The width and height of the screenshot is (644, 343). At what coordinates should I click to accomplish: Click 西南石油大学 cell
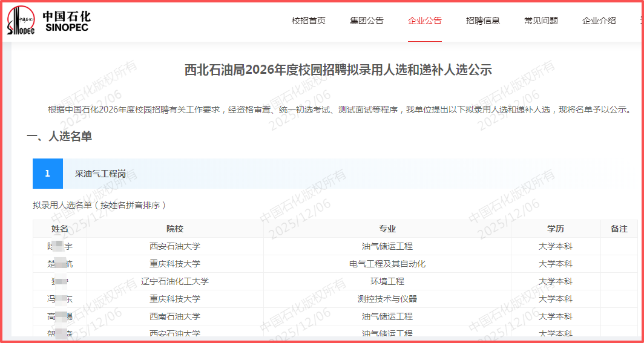click(175, 317)
